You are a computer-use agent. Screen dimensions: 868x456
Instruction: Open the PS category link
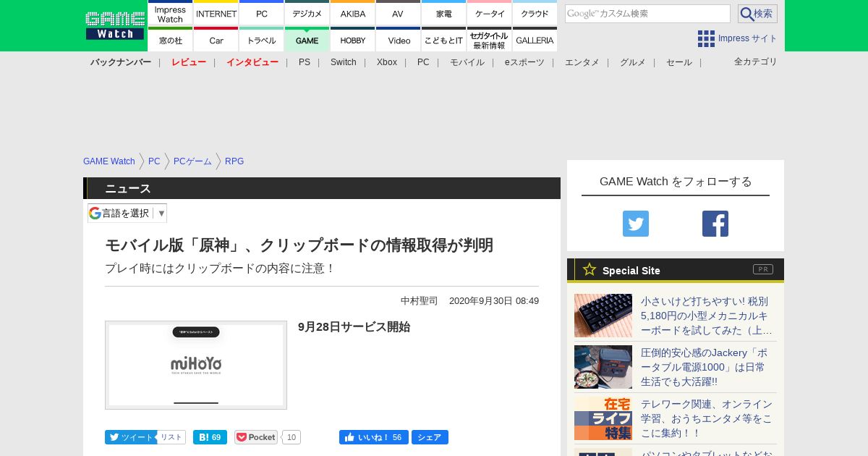pos(305,62)
